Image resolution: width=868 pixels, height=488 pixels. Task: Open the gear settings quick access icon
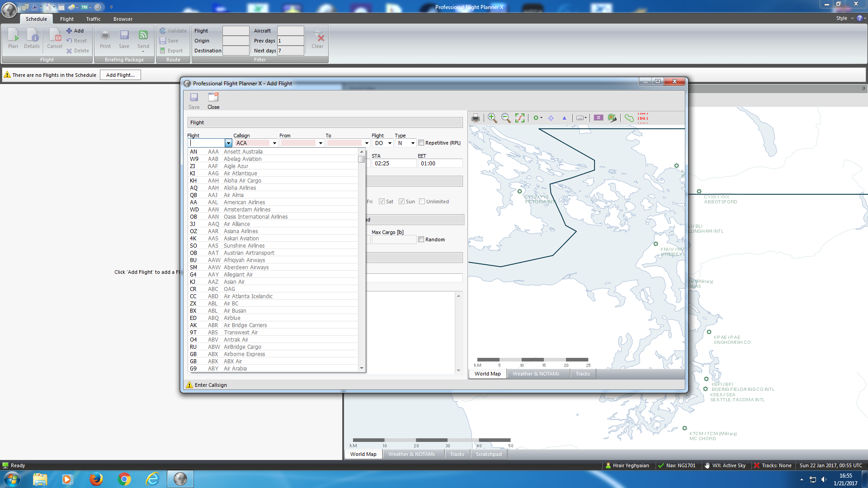[x=98, y=7]
